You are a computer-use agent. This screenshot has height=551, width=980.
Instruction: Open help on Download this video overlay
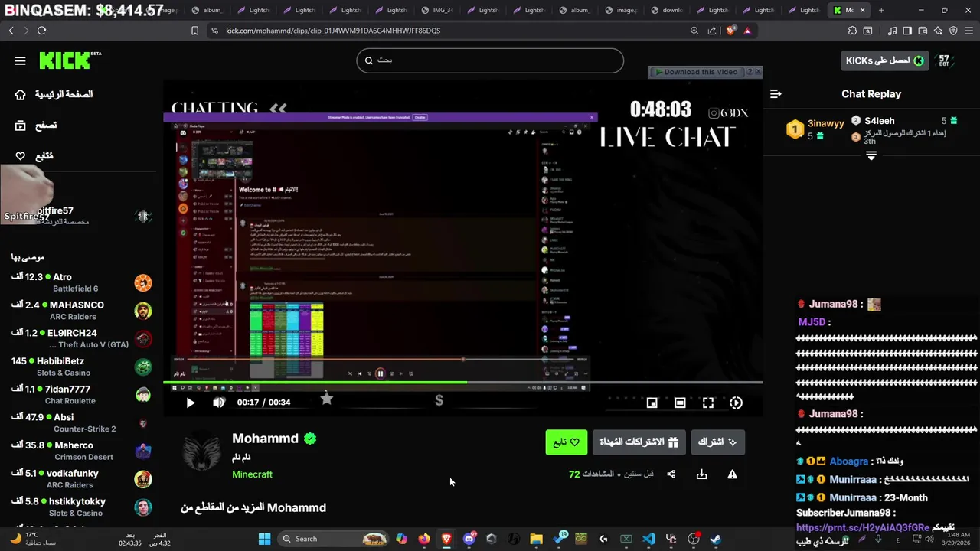(750, 71)
